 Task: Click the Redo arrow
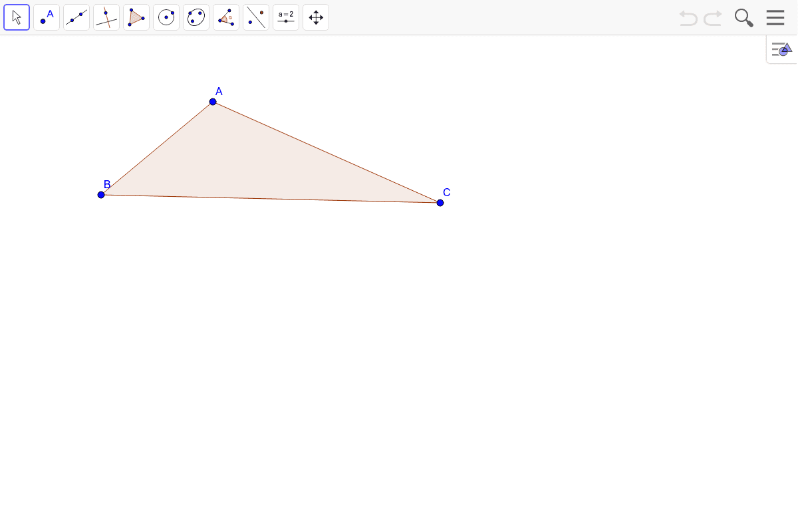point(713,18)
